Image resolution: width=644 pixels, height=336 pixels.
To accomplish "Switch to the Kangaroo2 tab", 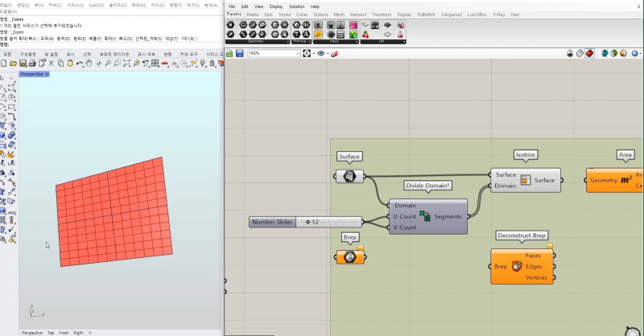I will pyautogui.click(x=452, y=14).
